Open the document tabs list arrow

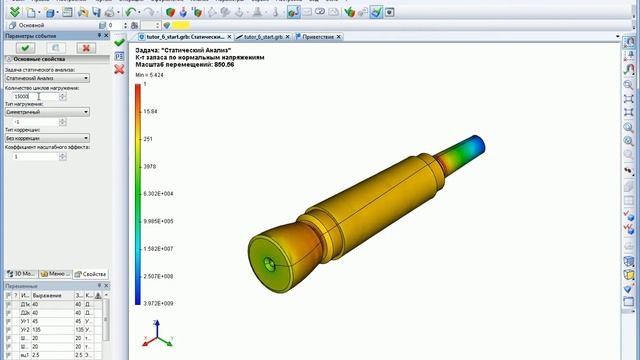pyautogui.click(x=617, y=37)
